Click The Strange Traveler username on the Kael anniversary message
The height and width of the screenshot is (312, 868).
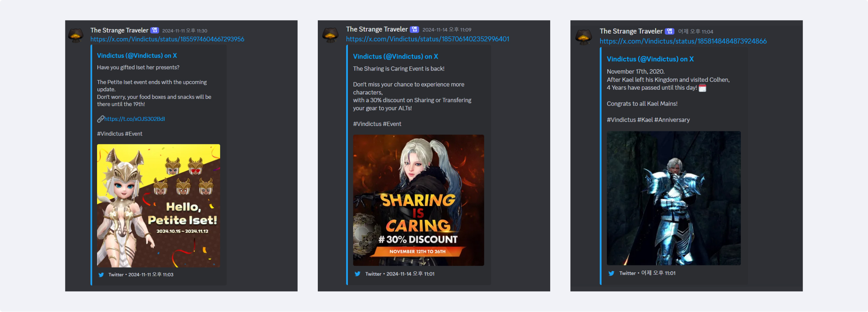(631, 31)
